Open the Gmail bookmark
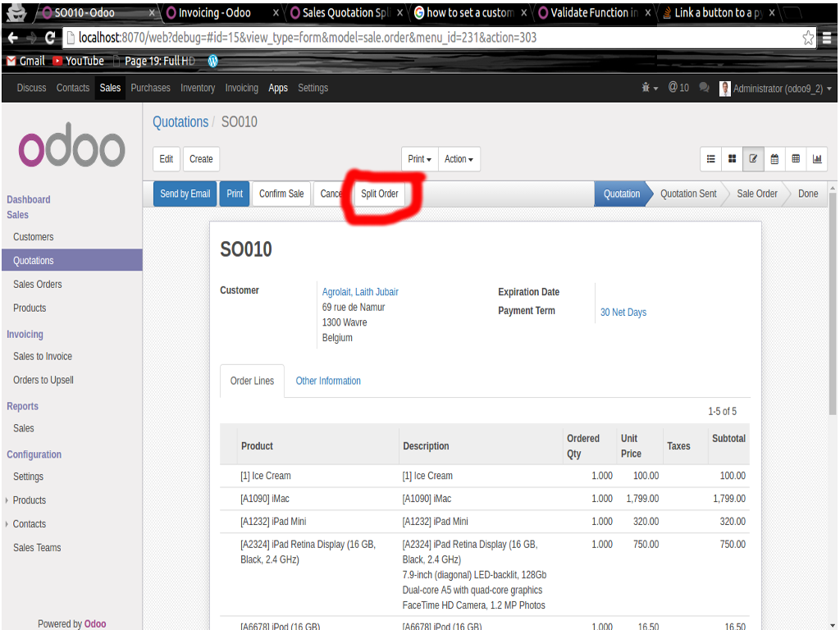Image resolution: width=840 pixels, height=630 pixels. 25,61
